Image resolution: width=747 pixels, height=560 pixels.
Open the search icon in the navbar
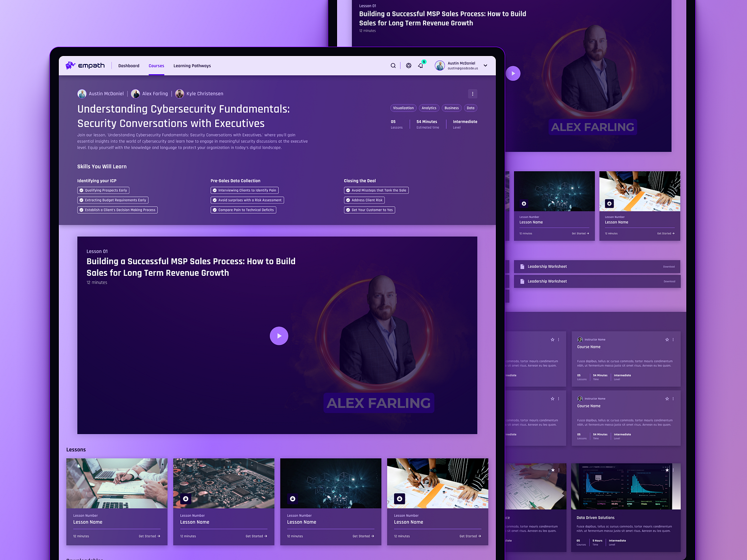click(x=393, y=66)
